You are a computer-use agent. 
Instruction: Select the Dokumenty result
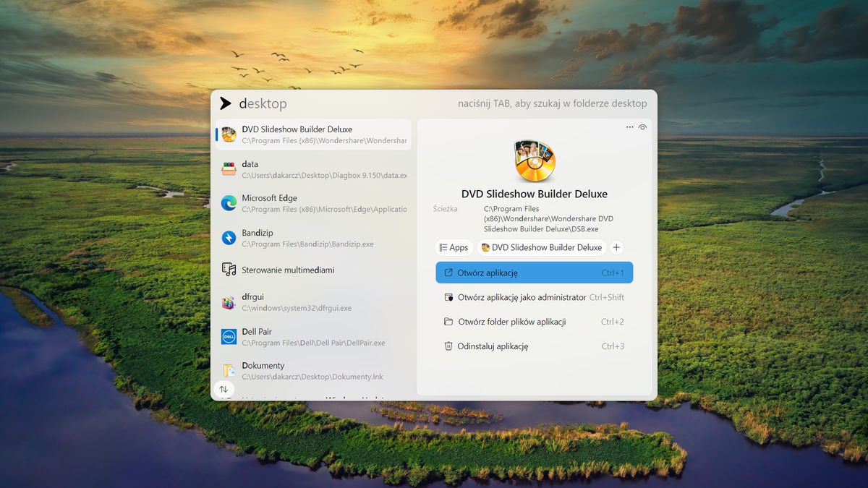click(x=313, y=370)
